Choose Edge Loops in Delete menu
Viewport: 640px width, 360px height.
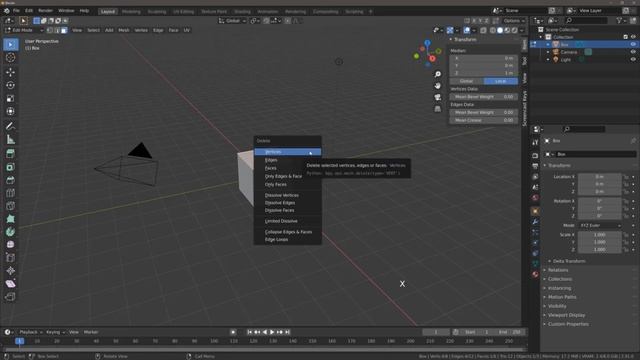pos(288,240)
